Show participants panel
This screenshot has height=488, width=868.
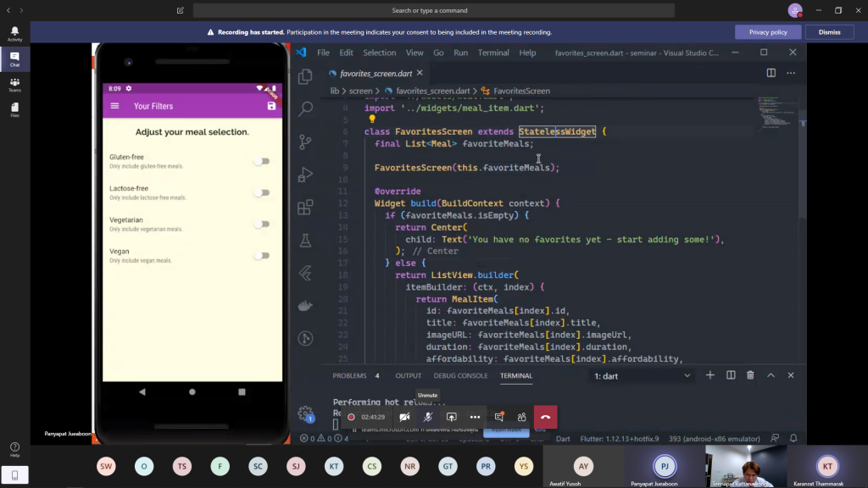pyautogui.click(x=521, y=417)
